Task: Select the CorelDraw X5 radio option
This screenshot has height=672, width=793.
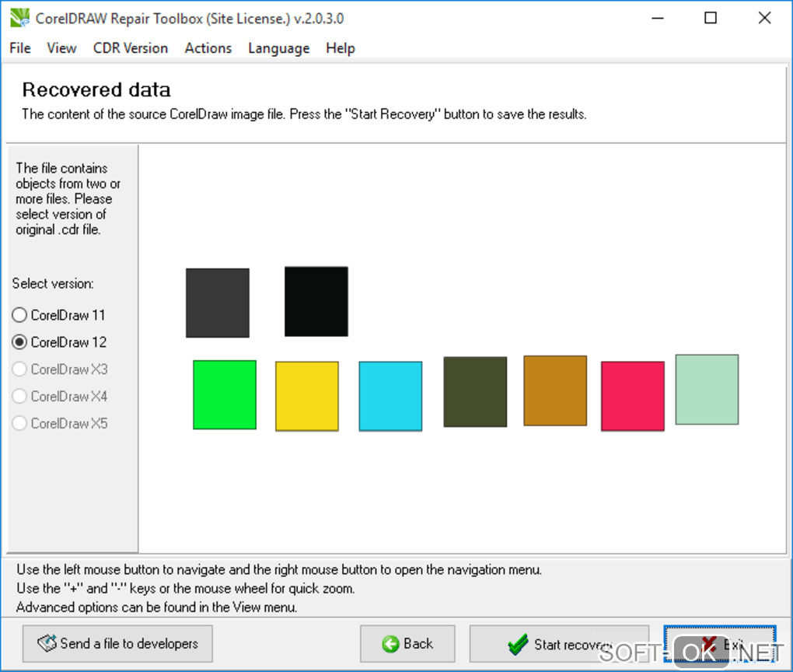Action: [x=60, y=424]
